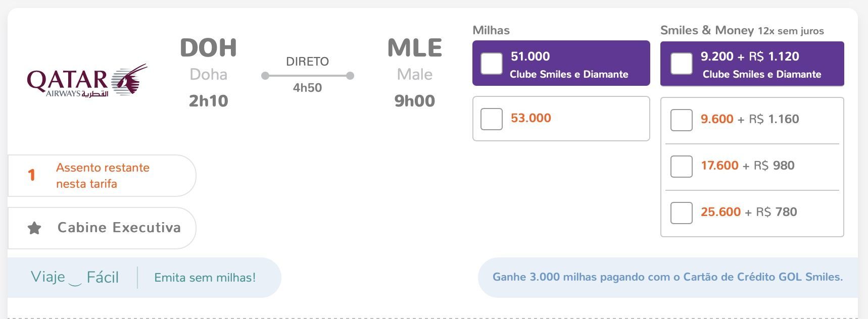Select the 51.000 miles Clube Smiles checkbox

click(x=492, y=64)
